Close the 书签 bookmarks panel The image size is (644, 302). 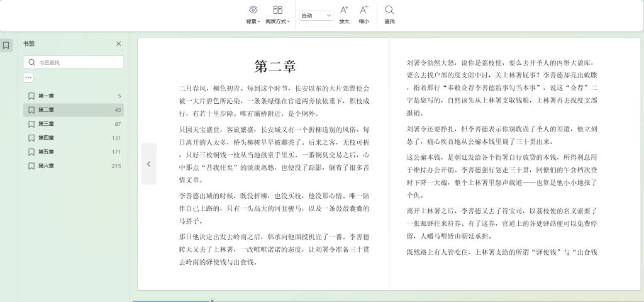click(118, 44)
